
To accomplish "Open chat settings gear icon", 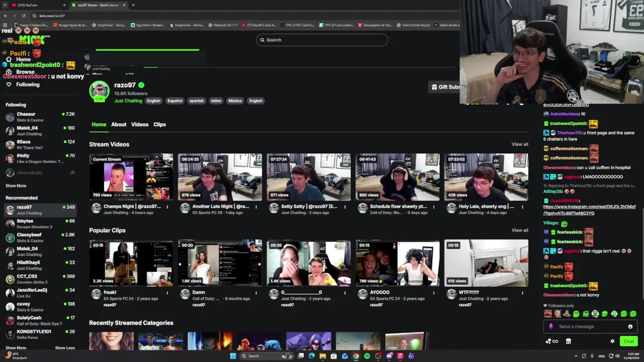I will (612, 341).
